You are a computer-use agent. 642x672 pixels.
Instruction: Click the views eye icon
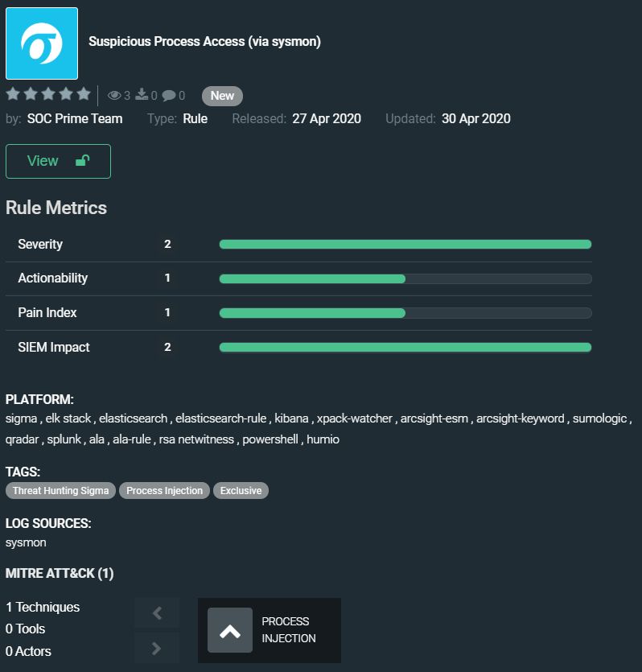[x=114, y=95]
